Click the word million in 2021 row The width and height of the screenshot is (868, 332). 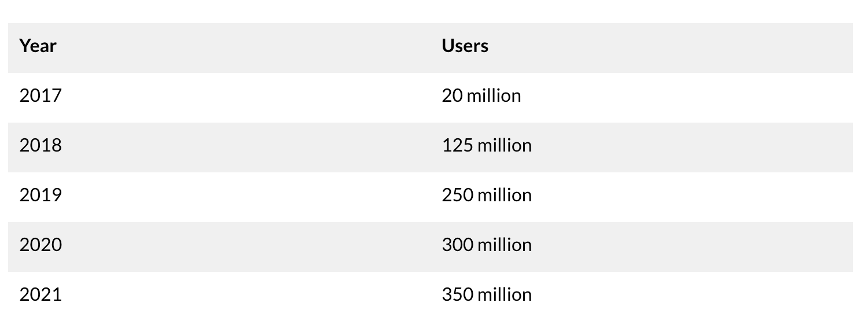505,294
